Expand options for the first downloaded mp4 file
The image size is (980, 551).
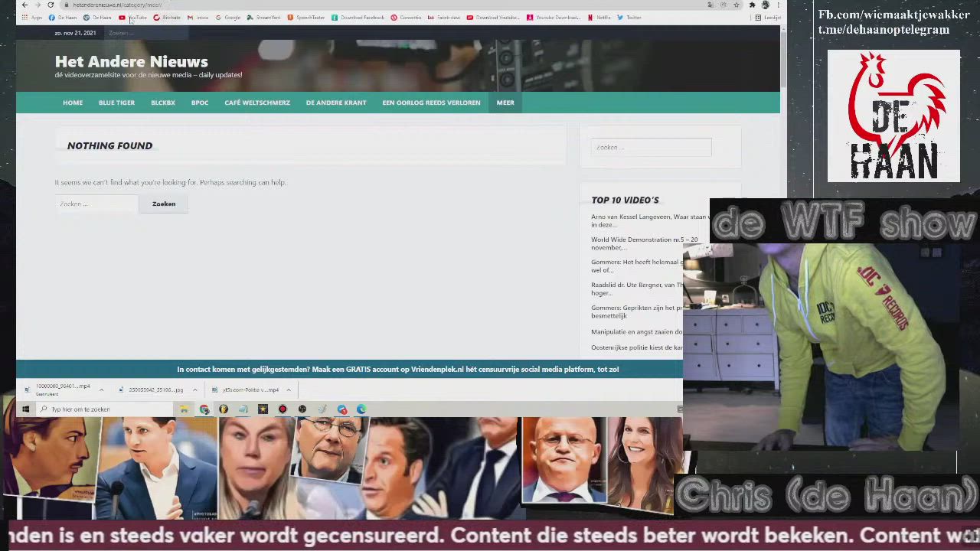[101, 390]
